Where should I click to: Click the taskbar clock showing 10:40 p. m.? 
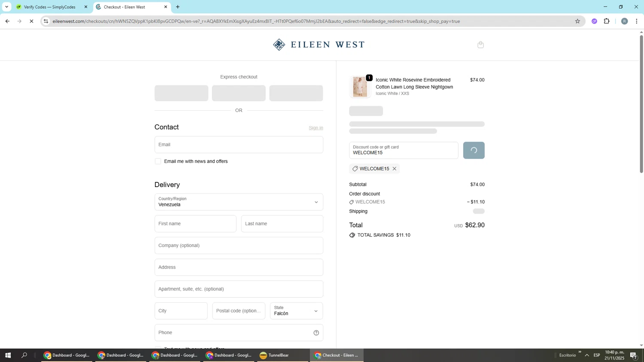pyautogui.click(x=614, y=355)
